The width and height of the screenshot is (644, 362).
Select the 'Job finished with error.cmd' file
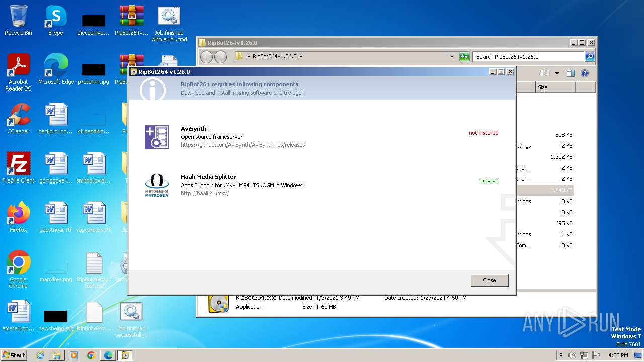click(169, 23)
